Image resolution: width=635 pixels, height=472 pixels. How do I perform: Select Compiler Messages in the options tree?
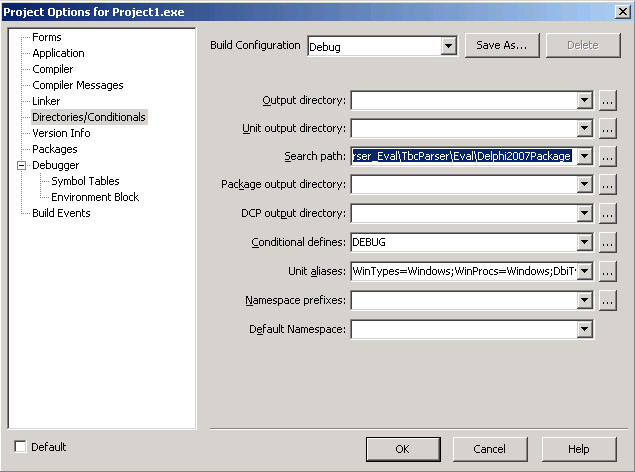[77, 85]
